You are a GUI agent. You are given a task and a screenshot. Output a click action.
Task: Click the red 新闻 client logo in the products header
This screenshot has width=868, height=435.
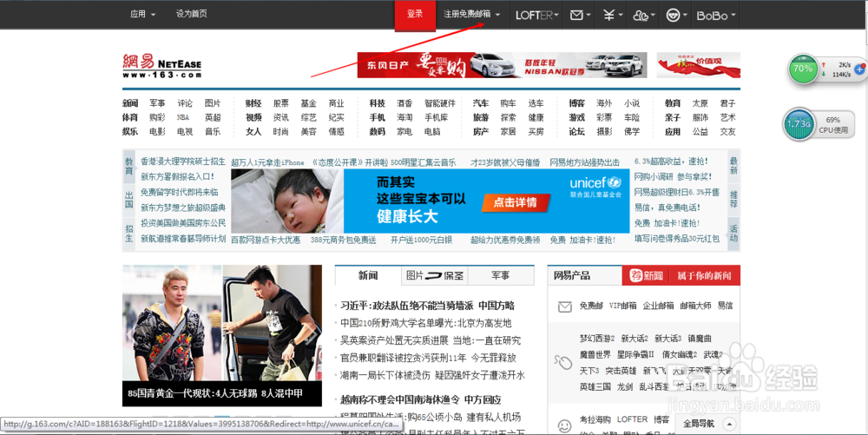tap(646, 275)
